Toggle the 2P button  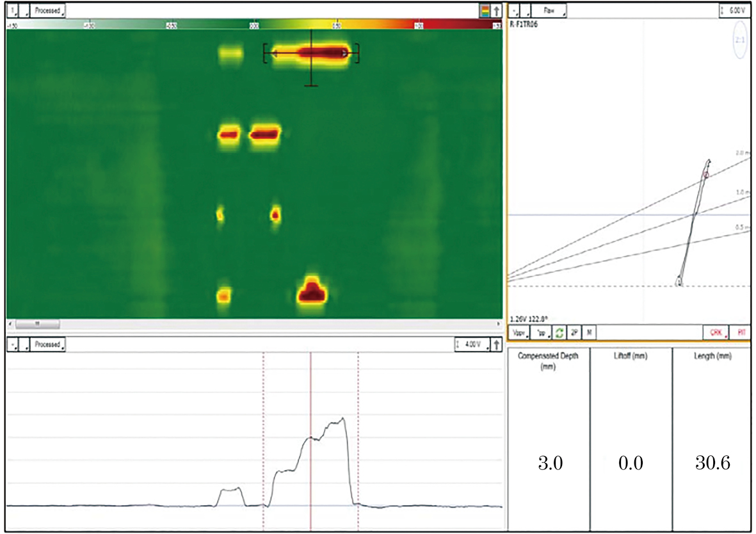[x=574, y=333]
